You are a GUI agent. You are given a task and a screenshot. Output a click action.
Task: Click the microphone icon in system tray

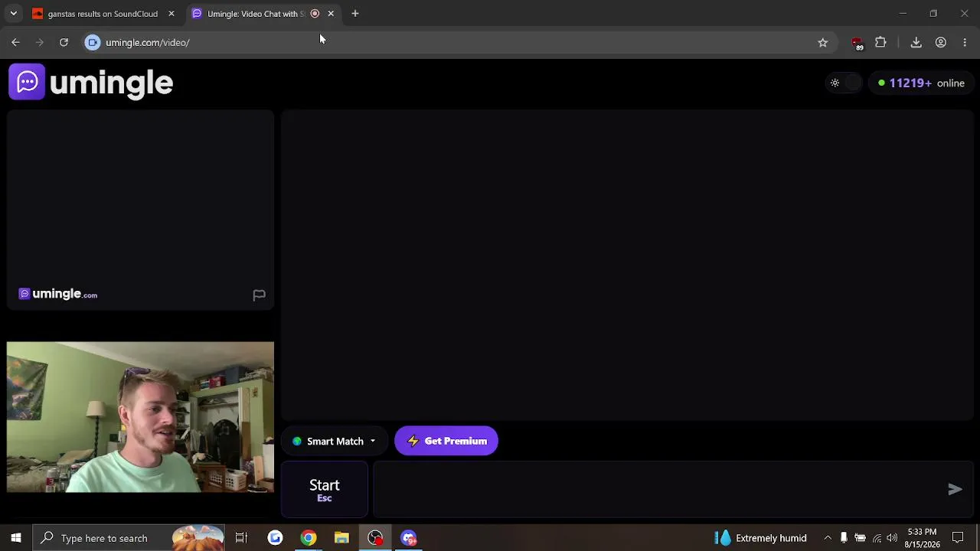click(844, 538)
